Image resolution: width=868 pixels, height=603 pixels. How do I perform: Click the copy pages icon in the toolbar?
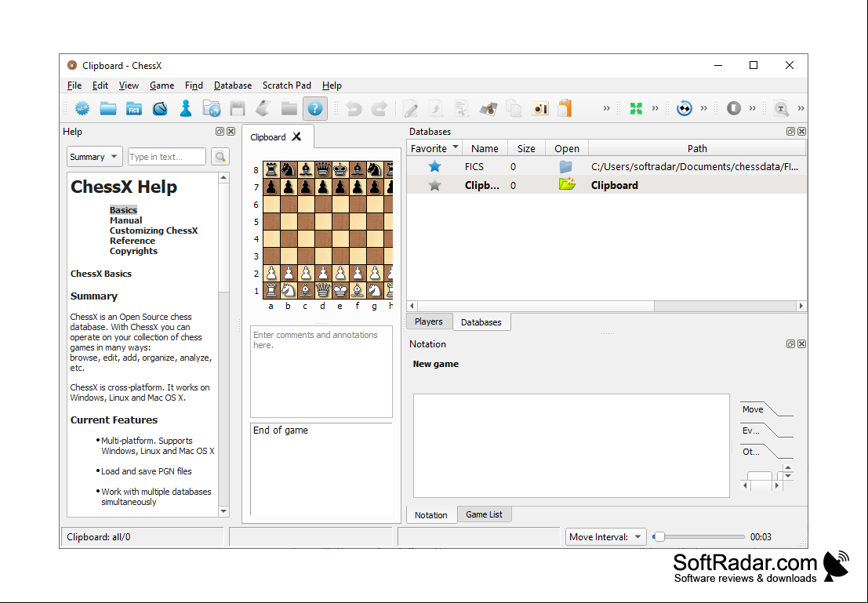pos(514,108)
